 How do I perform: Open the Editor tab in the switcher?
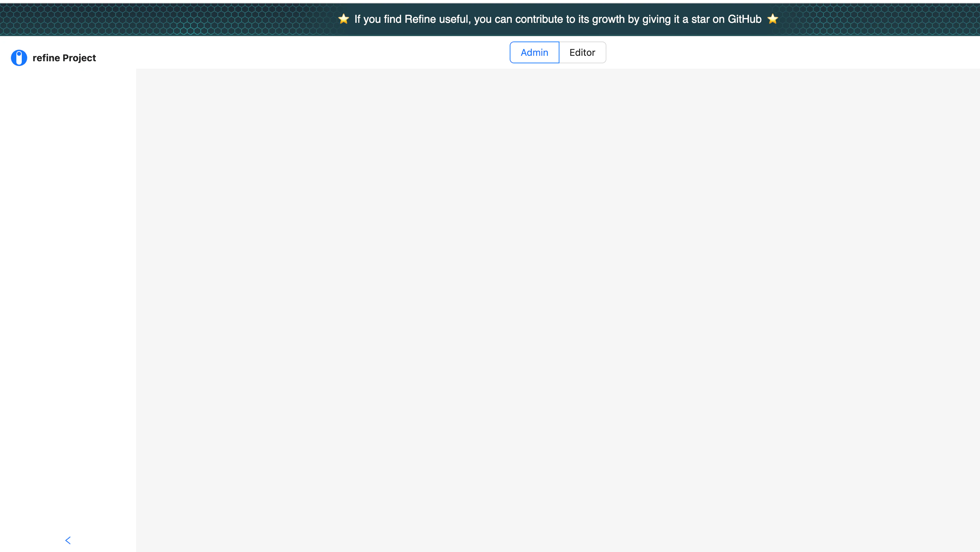(x=582, y=52)
